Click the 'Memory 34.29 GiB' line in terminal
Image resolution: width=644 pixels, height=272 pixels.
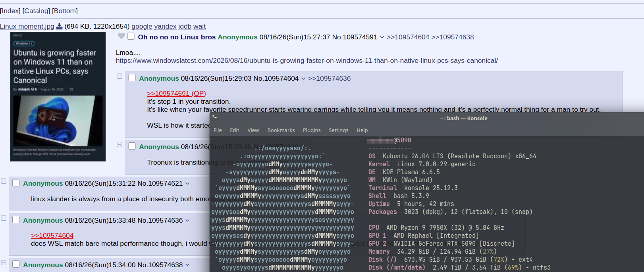pos(432,251)
